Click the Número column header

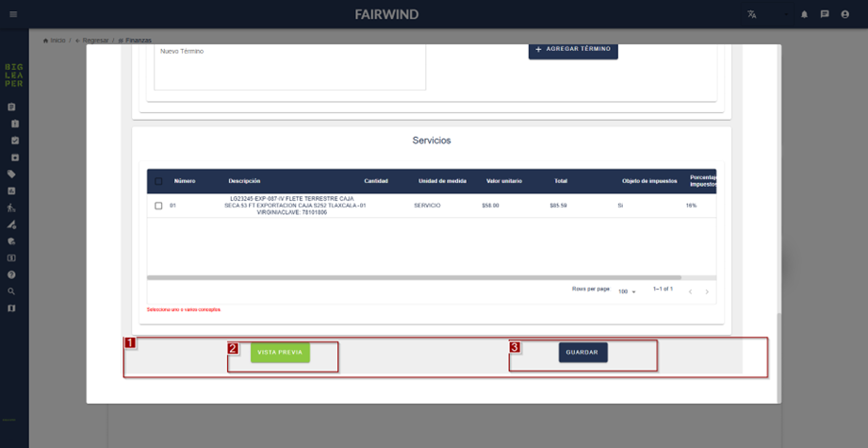(x=185, y=181)
